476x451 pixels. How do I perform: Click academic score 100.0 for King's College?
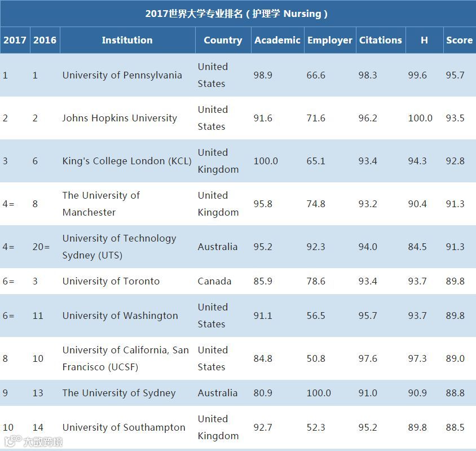[x=266, y=161]
